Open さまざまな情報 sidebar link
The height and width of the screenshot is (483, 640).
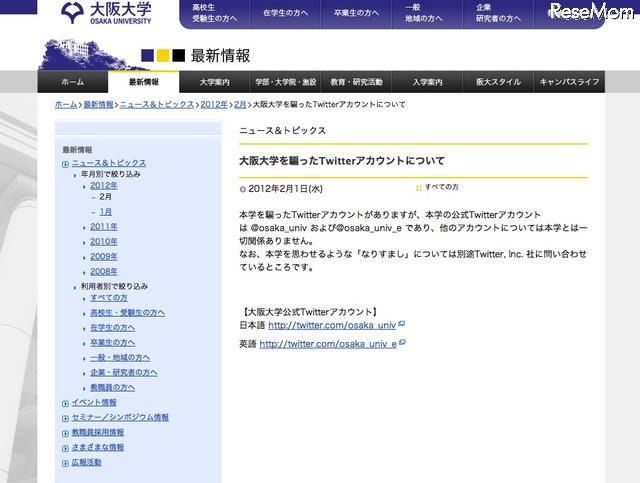tap(98, 447)
